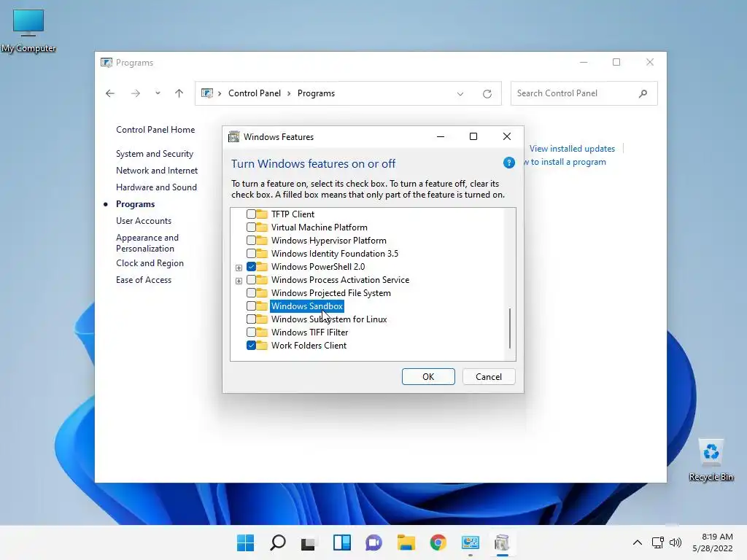Cancel the Windows Features dialog
The height and width of the screenshot is (560, 747).
point(488,377)
